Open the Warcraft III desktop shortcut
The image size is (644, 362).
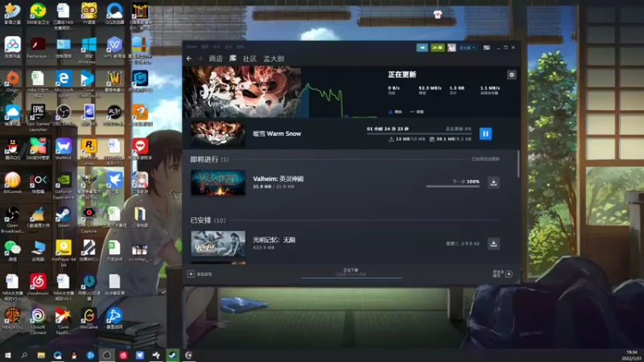pyautogui.click(x=114, y=81)
